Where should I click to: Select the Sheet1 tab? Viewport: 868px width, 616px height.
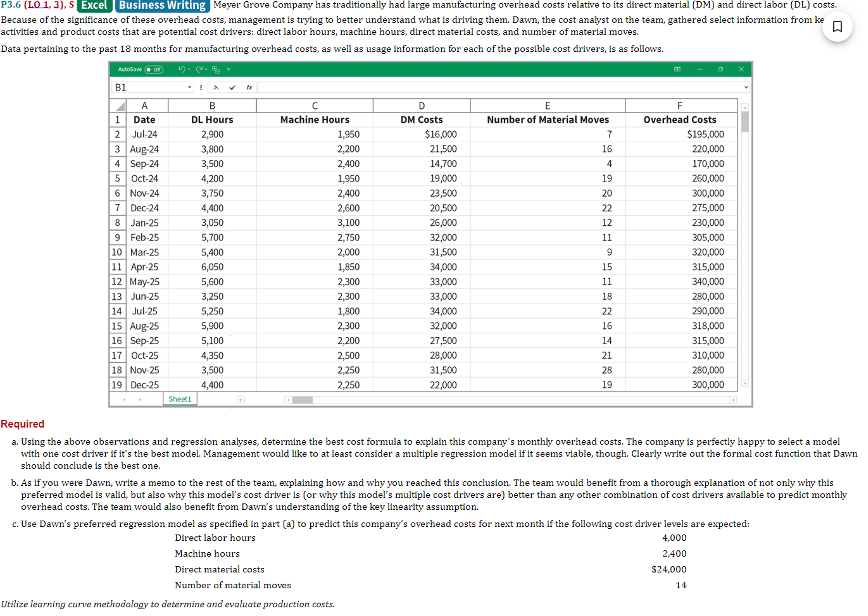point(180,399)
